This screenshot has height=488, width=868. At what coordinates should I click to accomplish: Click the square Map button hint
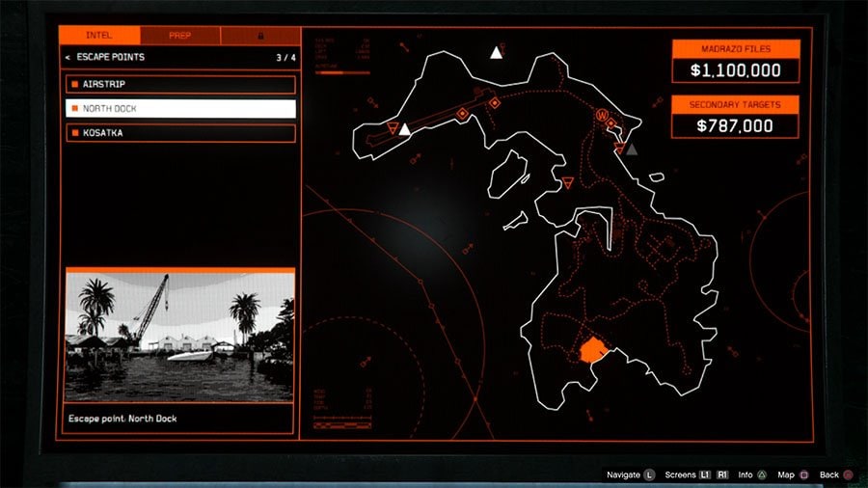click(803, 474)
